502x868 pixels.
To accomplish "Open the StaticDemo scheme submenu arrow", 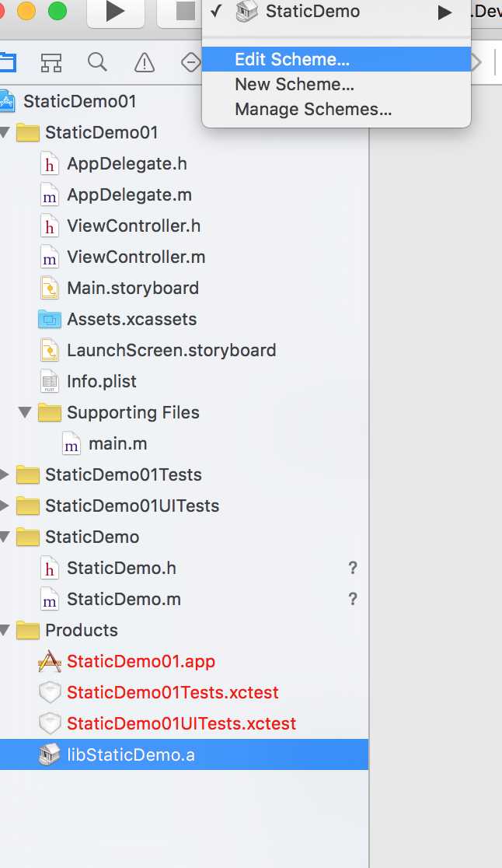I will click(445, 12).
